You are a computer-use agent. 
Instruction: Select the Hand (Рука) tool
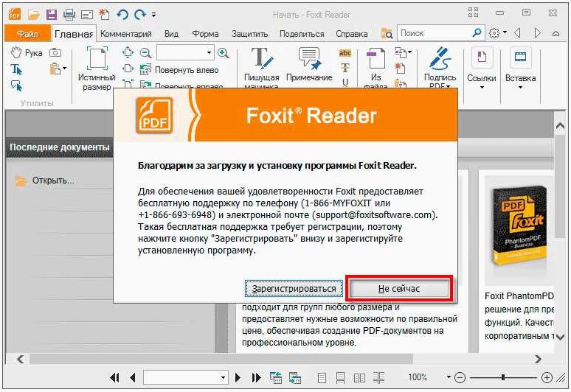click(27, 53)
